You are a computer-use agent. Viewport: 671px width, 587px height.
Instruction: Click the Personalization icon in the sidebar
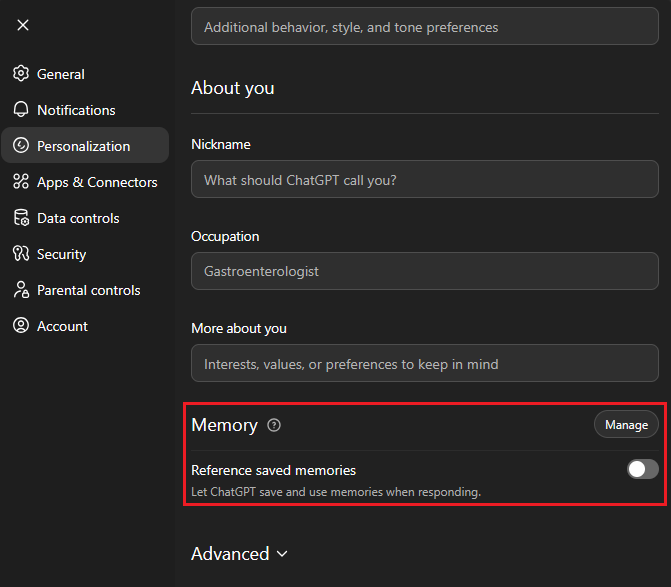pyautogui.click(x=20, y=146)
